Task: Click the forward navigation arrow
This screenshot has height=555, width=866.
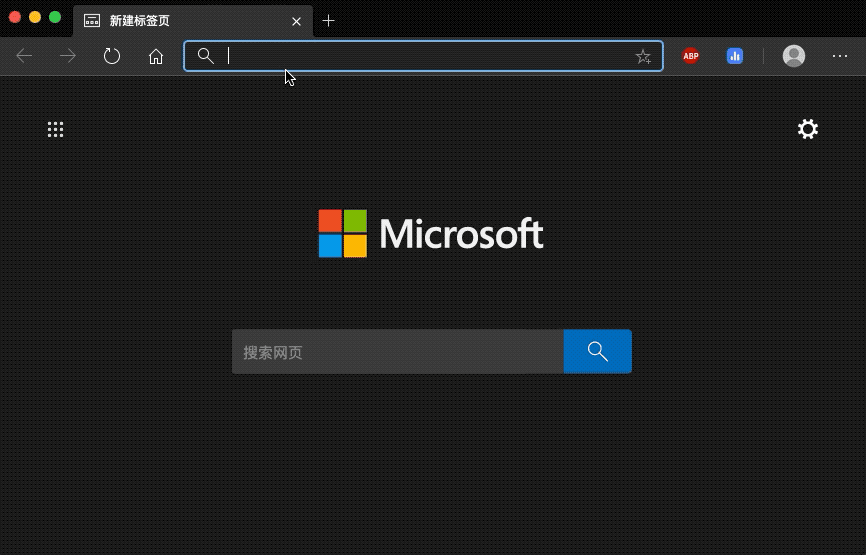Action: tap(68, 56)
